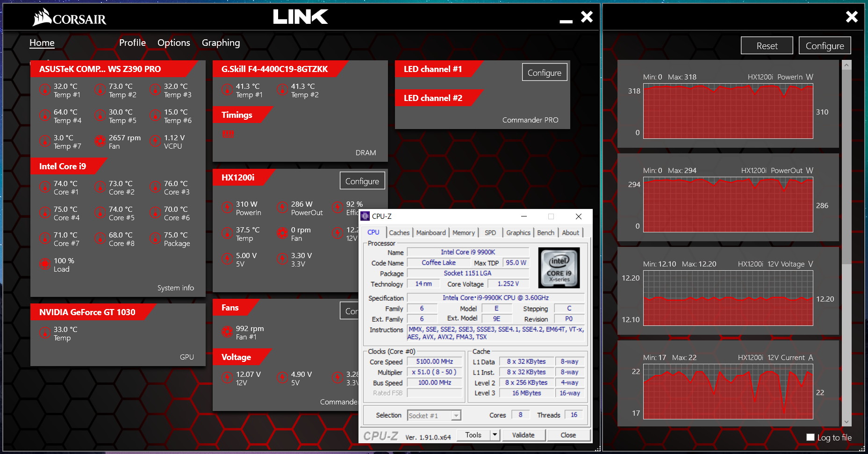The width and height of the screenshot is (868, 454).
Task: Click the Intel Core i9 logo in CPU-Z
Action: (559, 268)
